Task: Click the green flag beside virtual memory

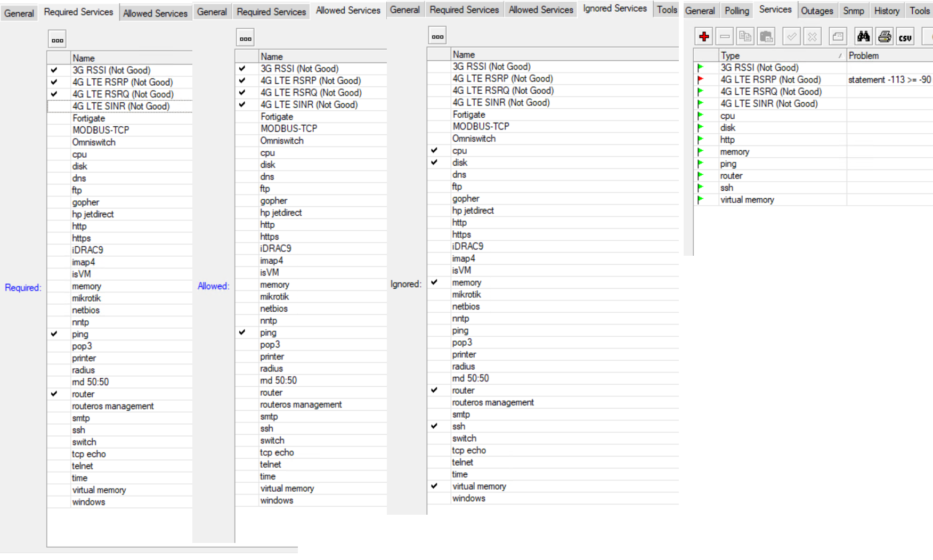Action: coord(700,200)
